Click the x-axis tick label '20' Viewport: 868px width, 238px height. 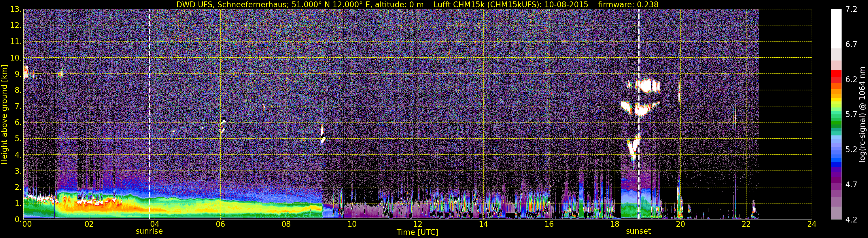pos(680,224)
